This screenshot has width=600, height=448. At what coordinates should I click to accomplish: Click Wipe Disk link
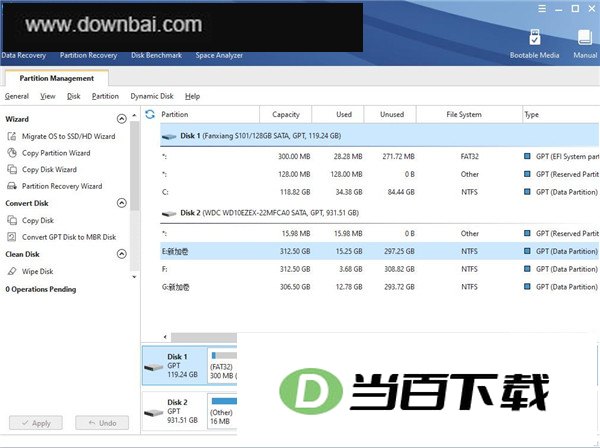coord(38,271)
